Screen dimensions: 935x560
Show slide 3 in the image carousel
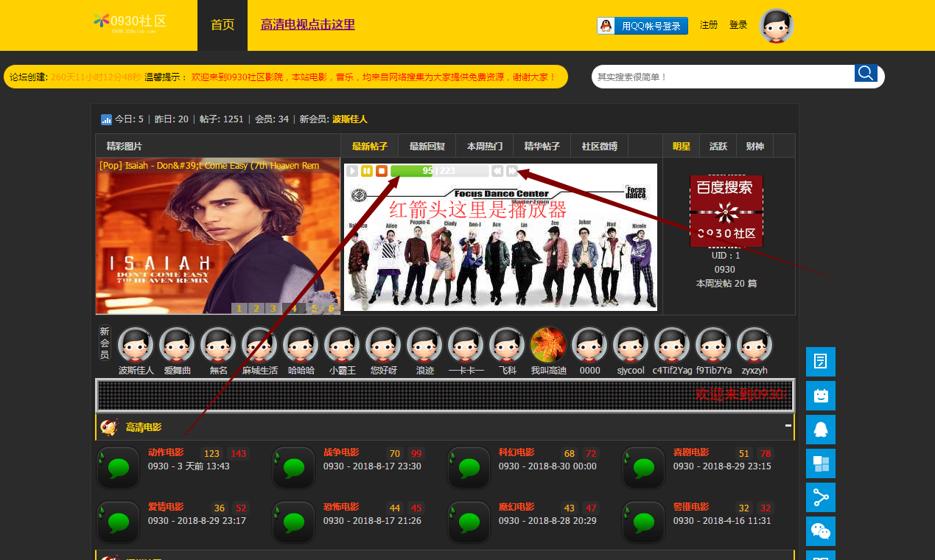272,309
